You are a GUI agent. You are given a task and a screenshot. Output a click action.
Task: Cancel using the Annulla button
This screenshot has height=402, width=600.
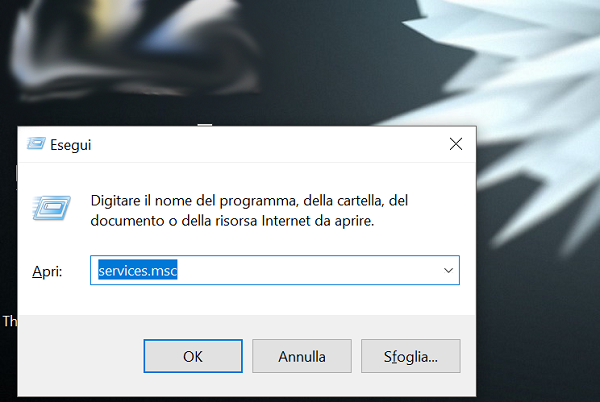[302, 356]
